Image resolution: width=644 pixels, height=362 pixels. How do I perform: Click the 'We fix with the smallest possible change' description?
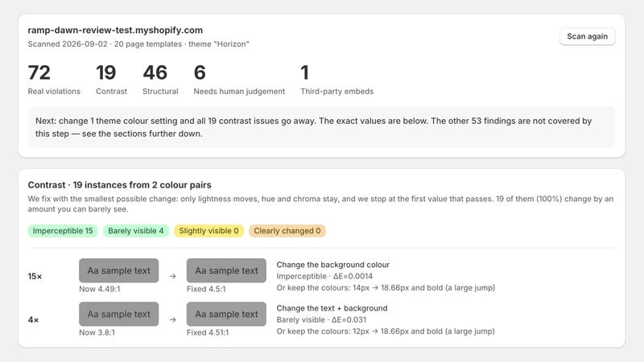pos(320,204)
